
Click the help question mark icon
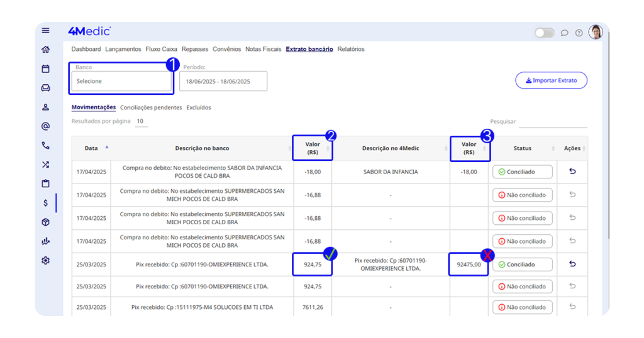pyautogui.click(x=579, y=33)
